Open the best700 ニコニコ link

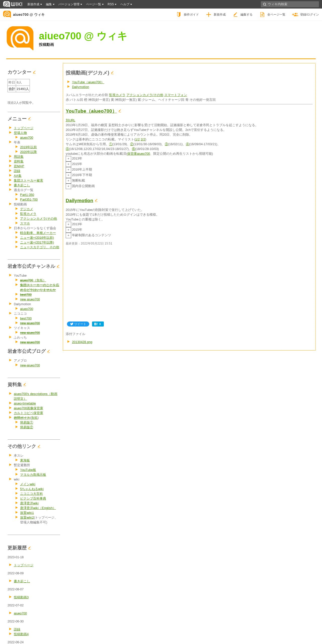[26, 318]
